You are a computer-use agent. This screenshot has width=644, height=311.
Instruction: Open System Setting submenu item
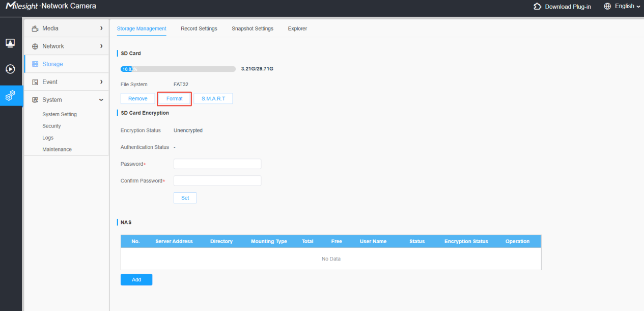point(60,115)
